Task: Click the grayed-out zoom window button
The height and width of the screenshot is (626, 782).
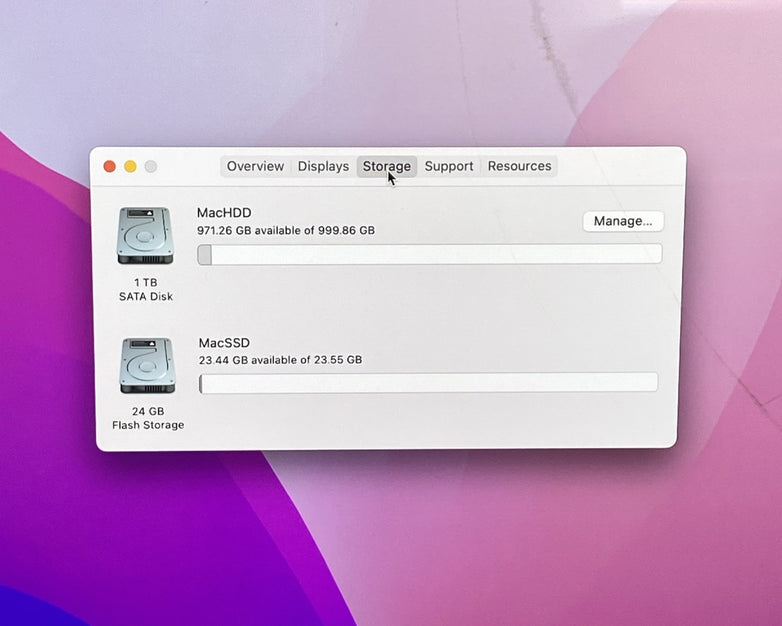Action: (x=150, y=166)
